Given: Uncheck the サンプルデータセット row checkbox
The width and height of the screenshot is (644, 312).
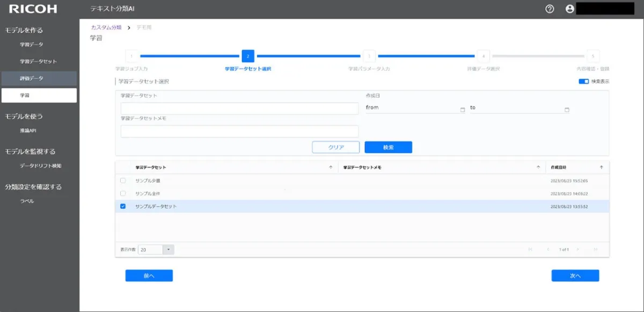Looking at the screenshot, I should pyautogui.click(x=123, y=206).
